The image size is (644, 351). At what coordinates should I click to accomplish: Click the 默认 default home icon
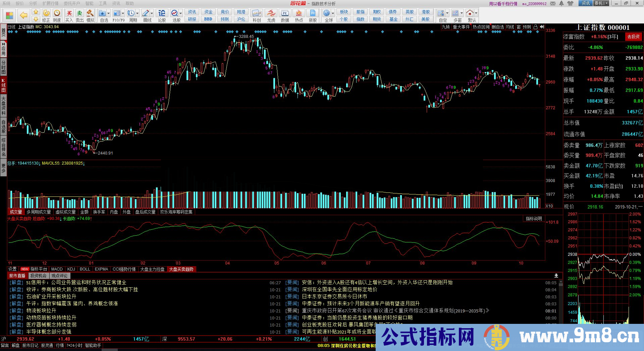(470, 13)
